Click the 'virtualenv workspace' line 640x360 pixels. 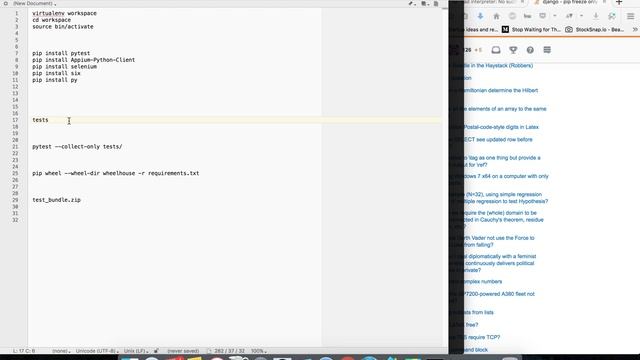click(x=64, y=13)
